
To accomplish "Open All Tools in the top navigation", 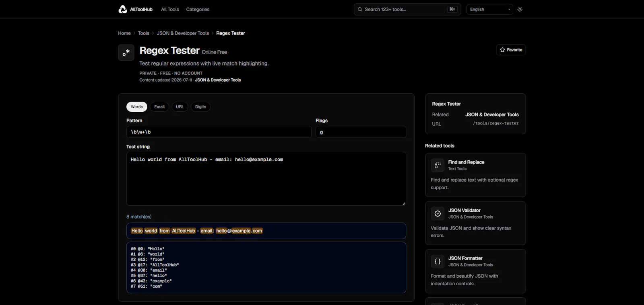I will point(170,9).
